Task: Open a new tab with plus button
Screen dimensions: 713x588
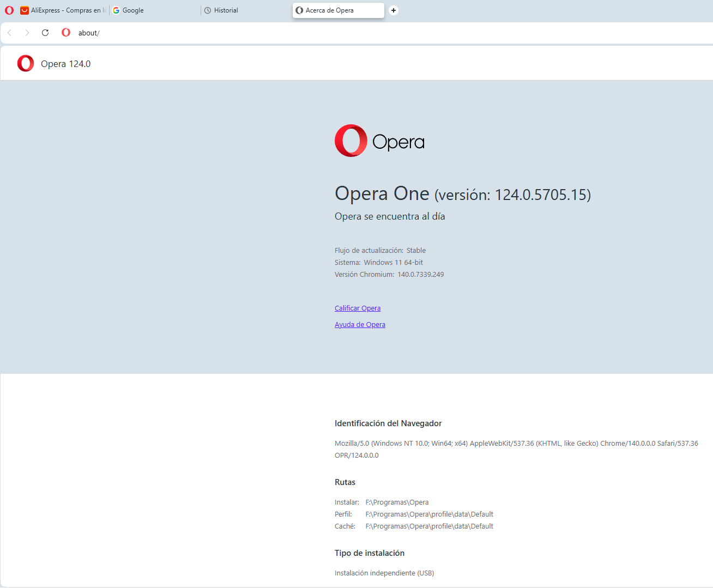Action: pyautogui.click(x=394, y=10)
